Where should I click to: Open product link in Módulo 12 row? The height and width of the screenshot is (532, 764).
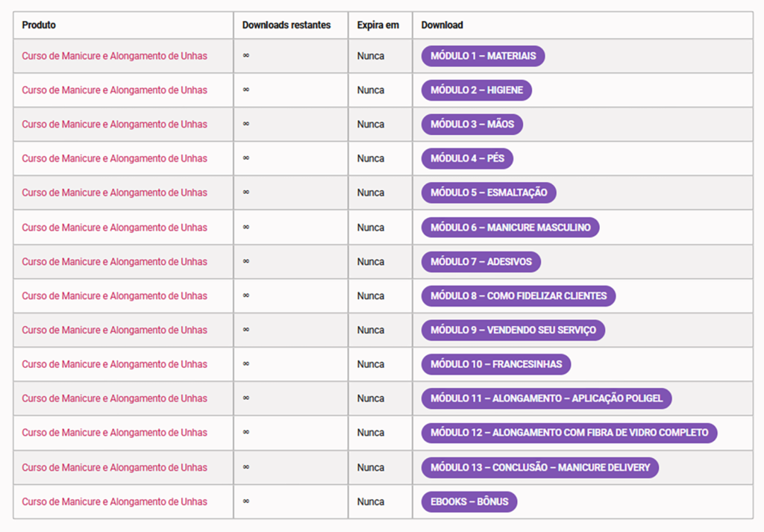pyautogui.click(x=114, y=433)
